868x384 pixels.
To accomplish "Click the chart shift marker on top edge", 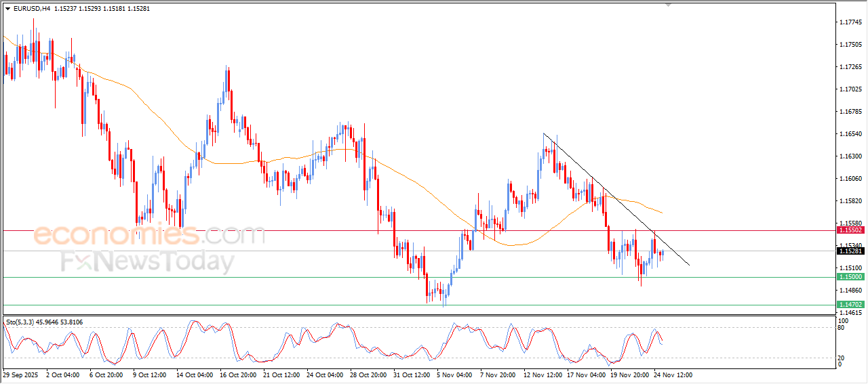I will point(669,5).
